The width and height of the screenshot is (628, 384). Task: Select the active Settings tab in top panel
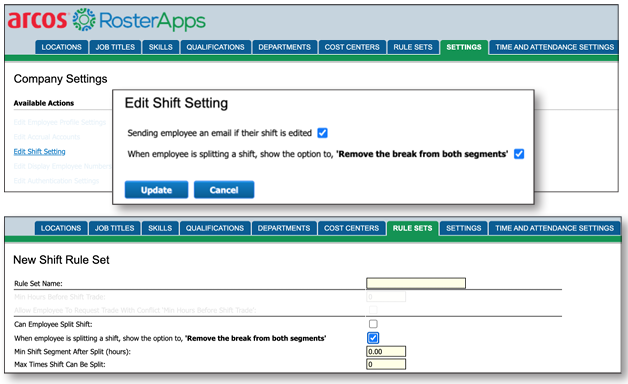(x=464, y=47)
